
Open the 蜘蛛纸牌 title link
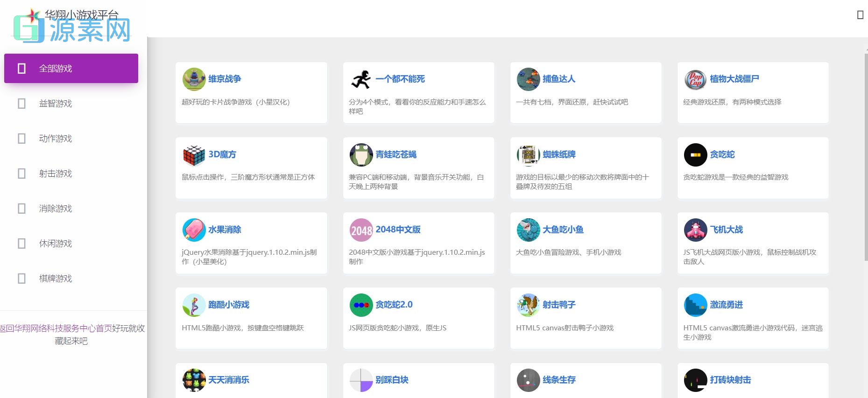click(559, 154)
